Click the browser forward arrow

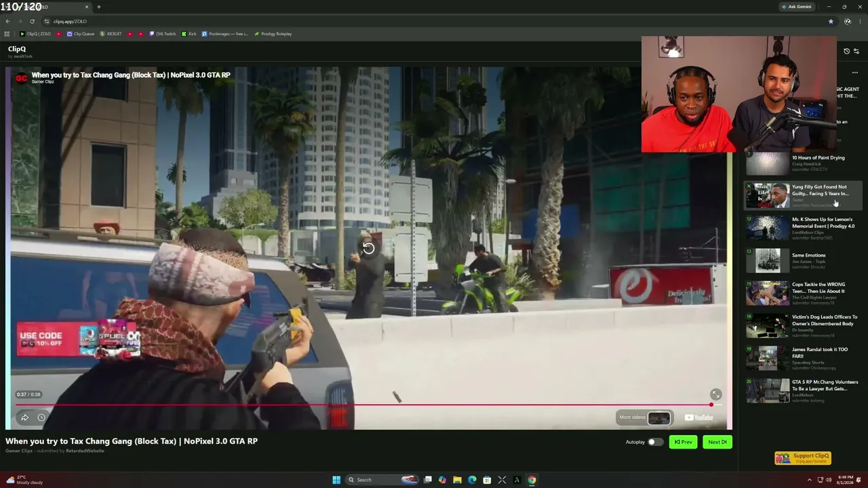click(20, 21)
